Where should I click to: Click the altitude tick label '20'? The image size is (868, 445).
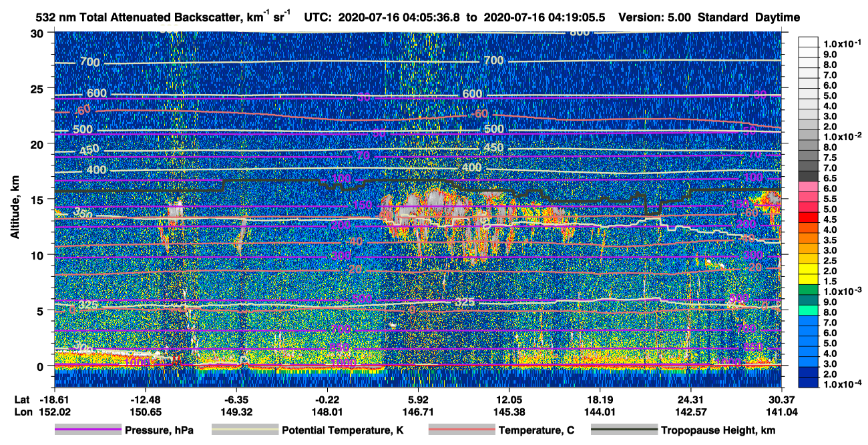[x=39, y=144]
